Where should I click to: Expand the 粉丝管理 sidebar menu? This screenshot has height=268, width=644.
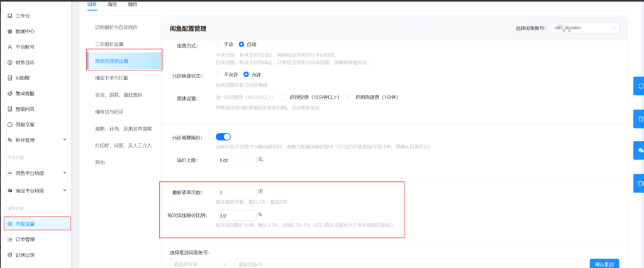(37, 140)
